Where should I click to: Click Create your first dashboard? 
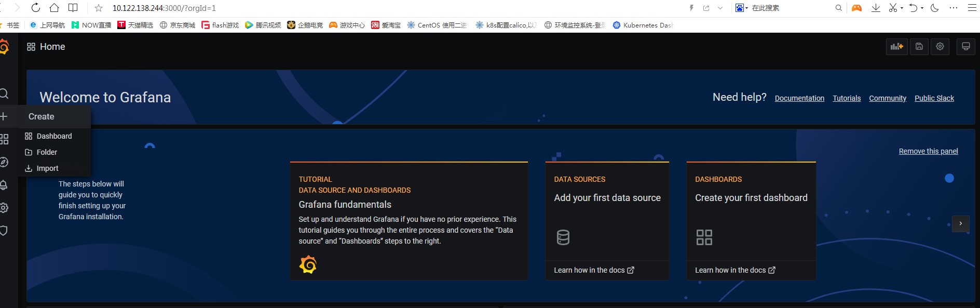click(x=751, y=198)
